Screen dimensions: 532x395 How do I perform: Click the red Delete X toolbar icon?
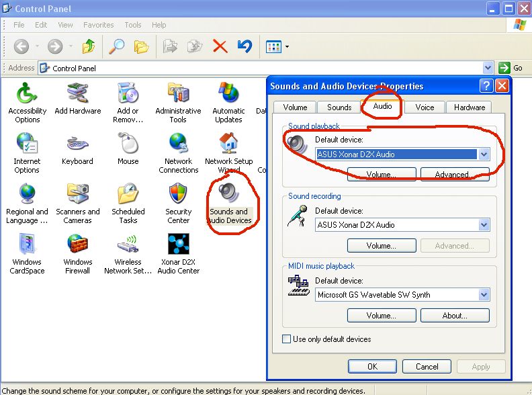tap(220, 46)
